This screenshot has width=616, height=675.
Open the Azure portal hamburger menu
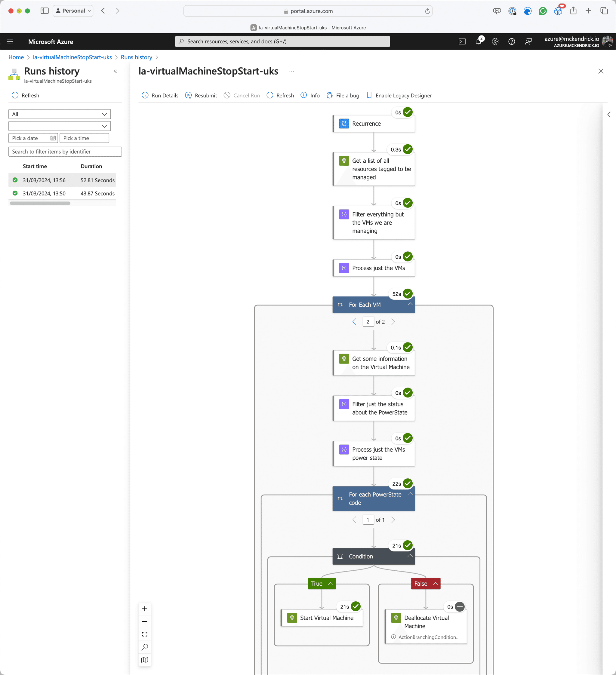tap(10, 41)
